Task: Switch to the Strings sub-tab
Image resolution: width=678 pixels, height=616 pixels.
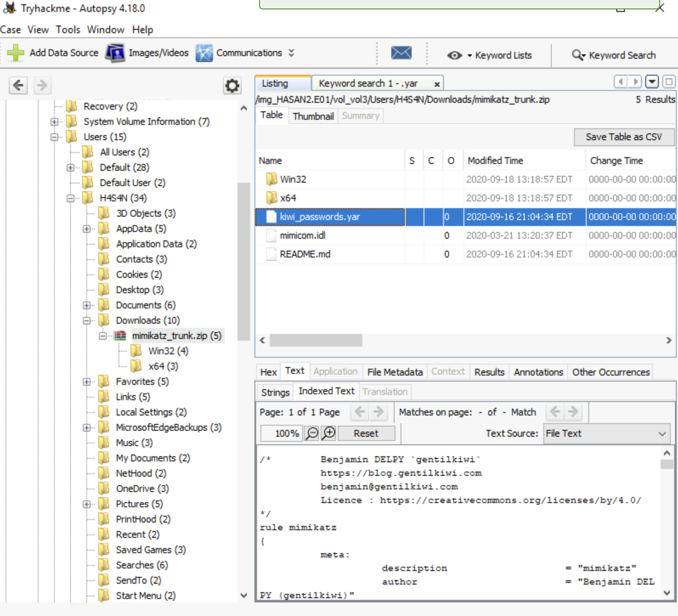Action: click(x=275, y=393)
